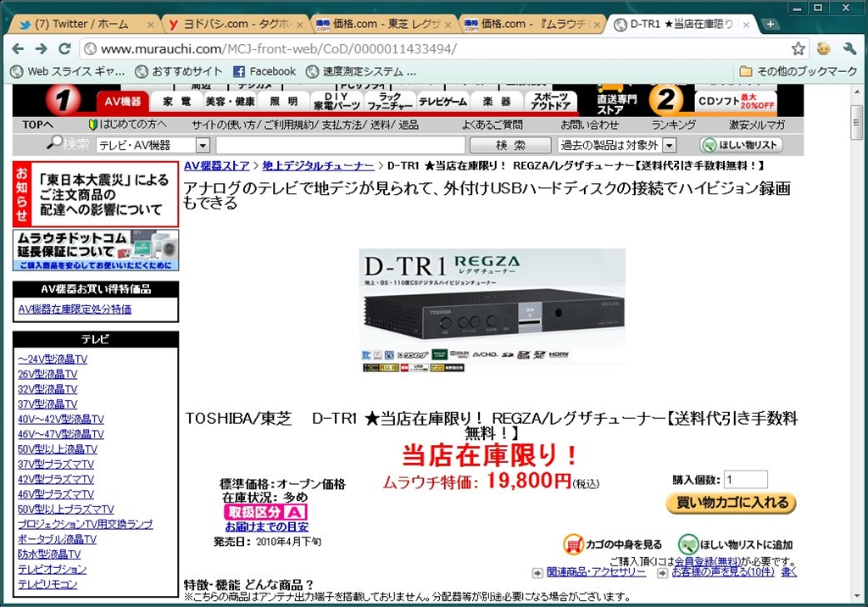Open Chrome wrench settings menu

[849, 48]
